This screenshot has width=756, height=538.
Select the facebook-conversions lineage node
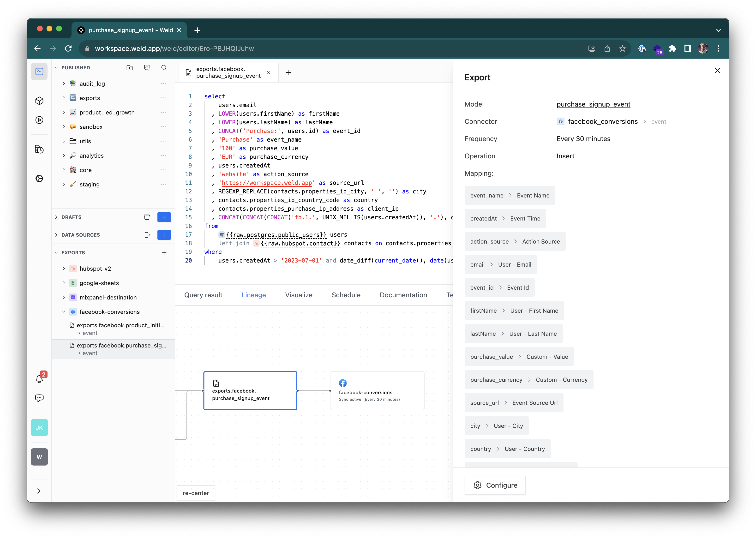point(377,391)
